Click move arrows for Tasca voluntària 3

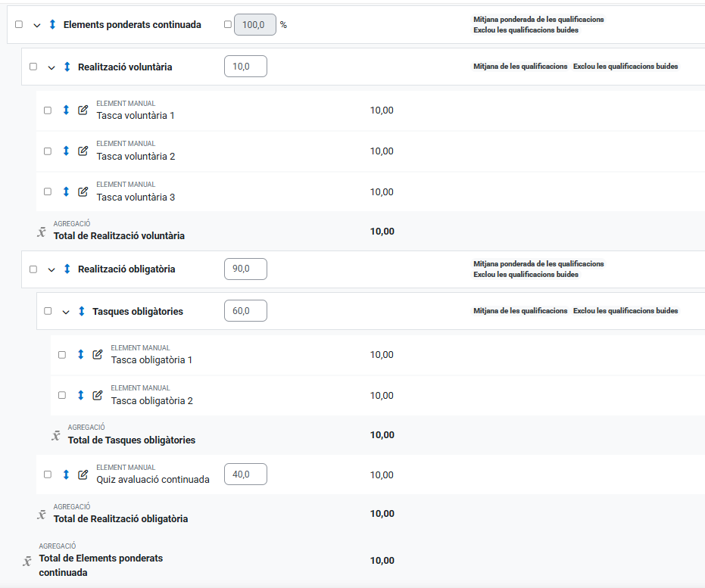(x=66, y=191)
